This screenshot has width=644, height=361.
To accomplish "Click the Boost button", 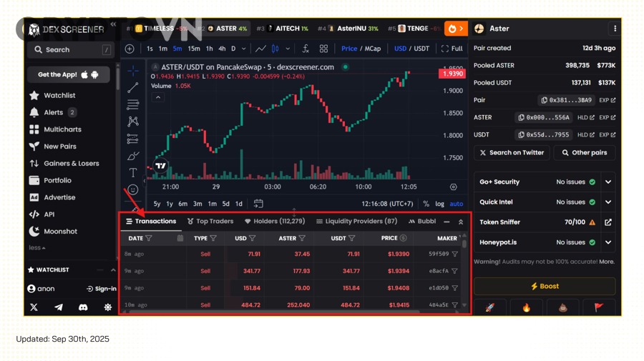I will click(545, 287).
